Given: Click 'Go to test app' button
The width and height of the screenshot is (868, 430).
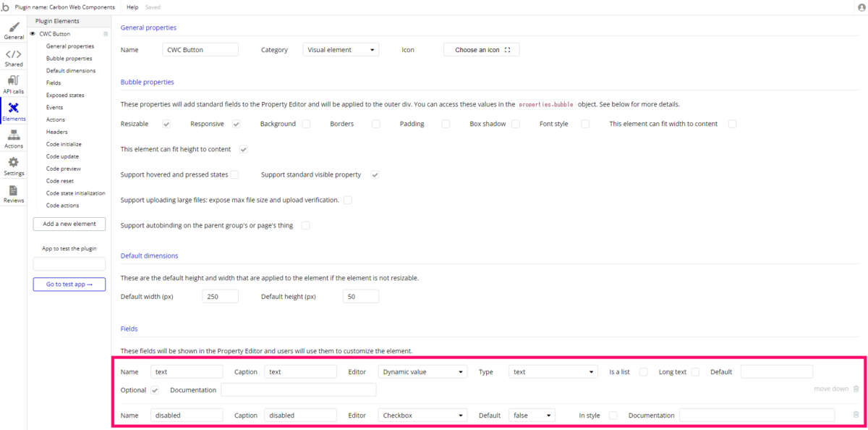Looking at the screenshot, I should [69, 284].
